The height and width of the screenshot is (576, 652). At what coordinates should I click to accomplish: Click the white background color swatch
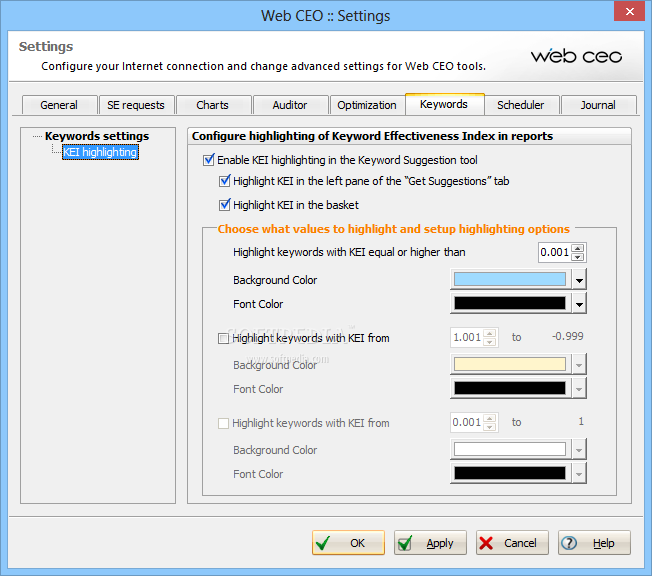pyautogui.click(x=510, y=449)
